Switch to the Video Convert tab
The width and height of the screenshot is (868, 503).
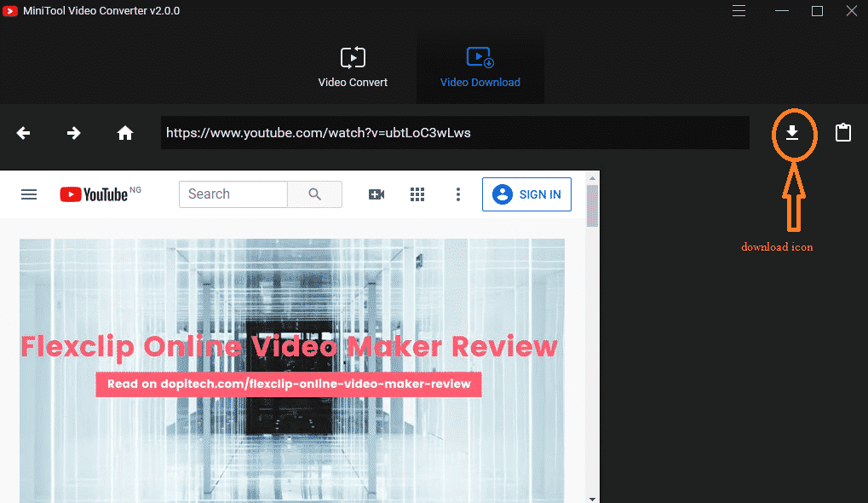click(353, 66)
